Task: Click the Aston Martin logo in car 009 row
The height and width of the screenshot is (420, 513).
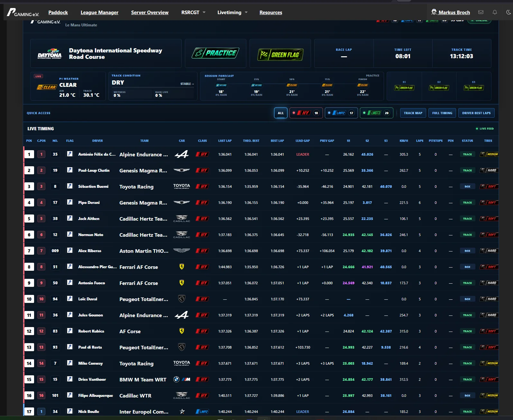Action: (x=182, y=251)
